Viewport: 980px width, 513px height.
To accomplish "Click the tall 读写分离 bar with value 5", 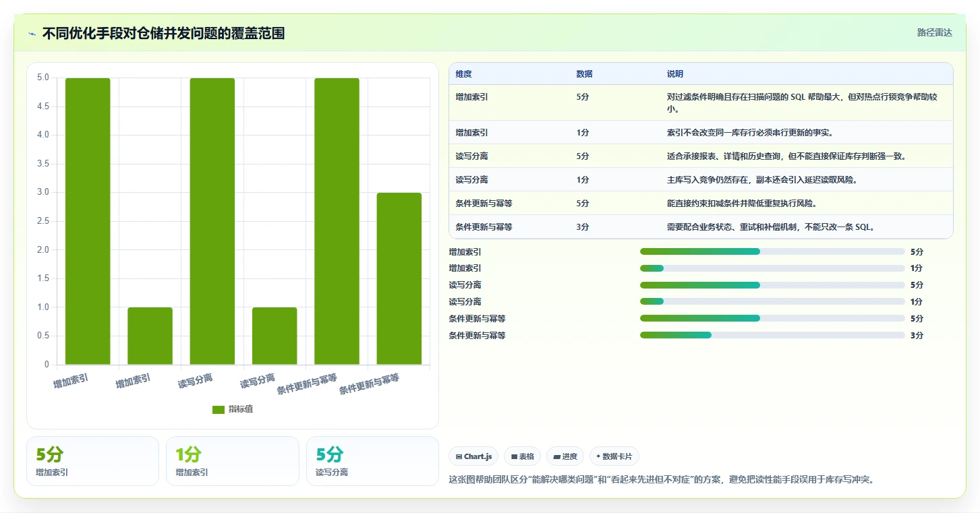I will pos(212,221).
